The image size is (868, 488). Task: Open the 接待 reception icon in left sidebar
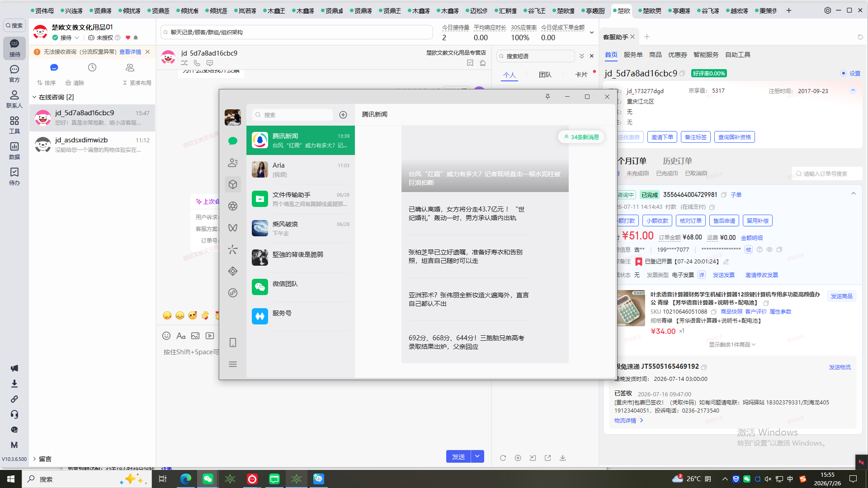point(14,47)
